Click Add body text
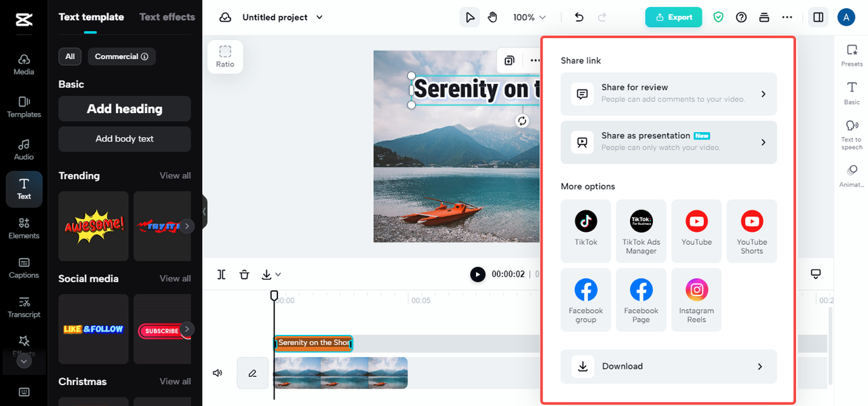 tap(125, 139)
